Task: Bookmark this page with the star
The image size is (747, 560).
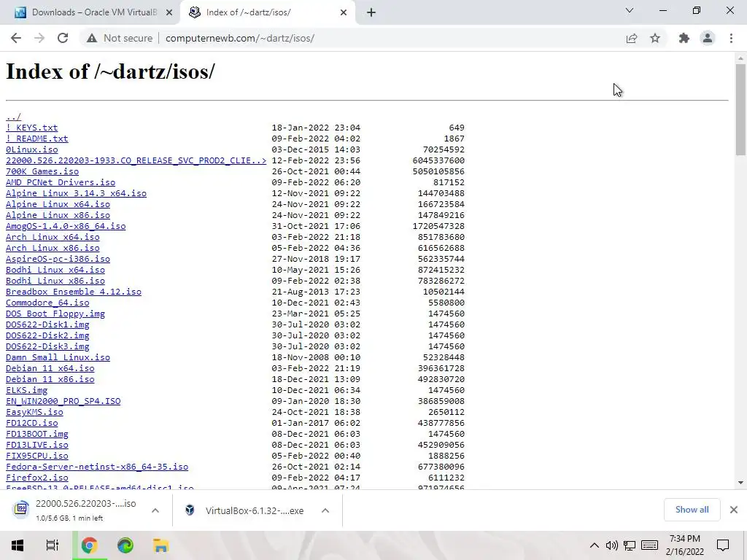Action: pyautogui.click(x=655, y=38)
